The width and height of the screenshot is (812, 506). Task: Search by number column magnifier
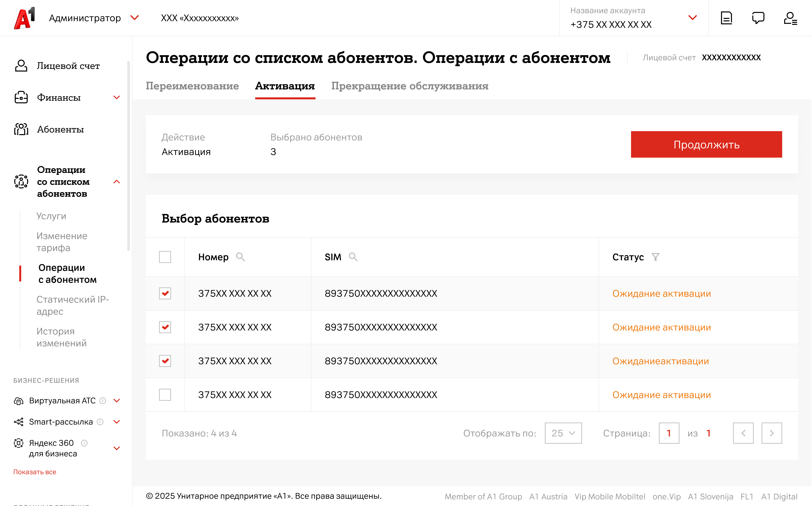coord(240,257)
